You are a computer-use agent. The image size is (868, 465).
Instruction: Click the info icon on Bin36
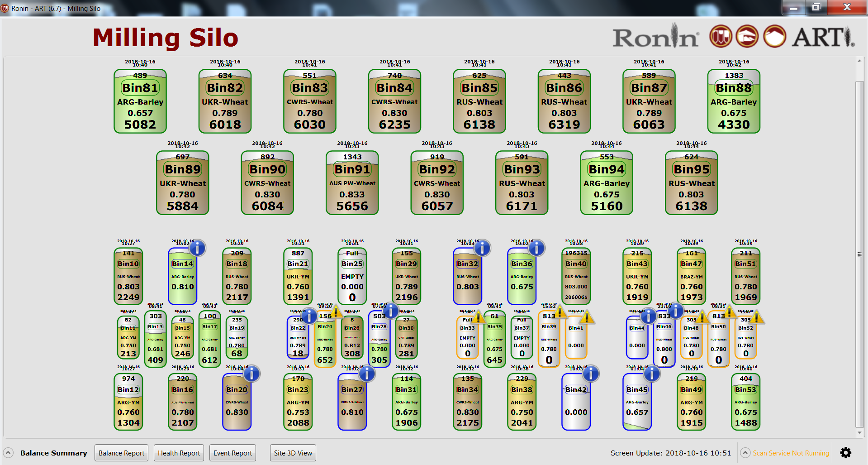coord(536,248)
